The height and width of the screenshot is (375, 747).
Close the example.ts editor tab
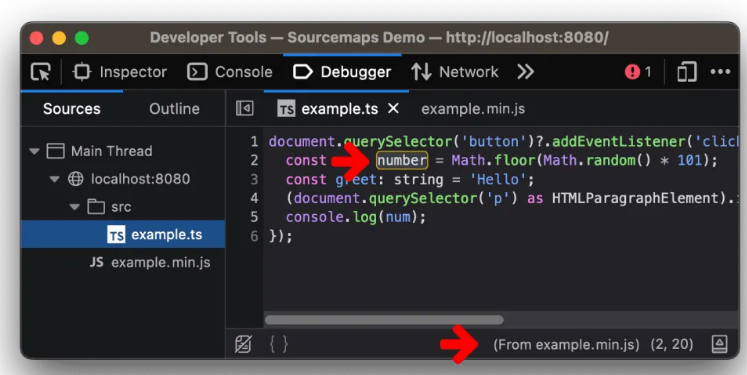[393, 109]
